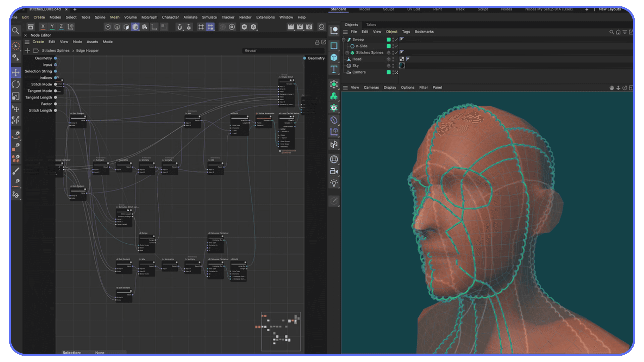This screenshot has width=644, height=362.
Task: Open the MoGraph cloner icon in the right sidebar
Action: pos(334,96)
